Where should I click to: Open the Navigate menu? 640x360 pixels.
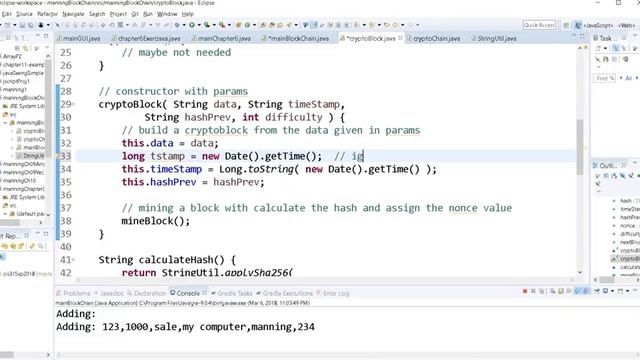[x=73, y=14]
